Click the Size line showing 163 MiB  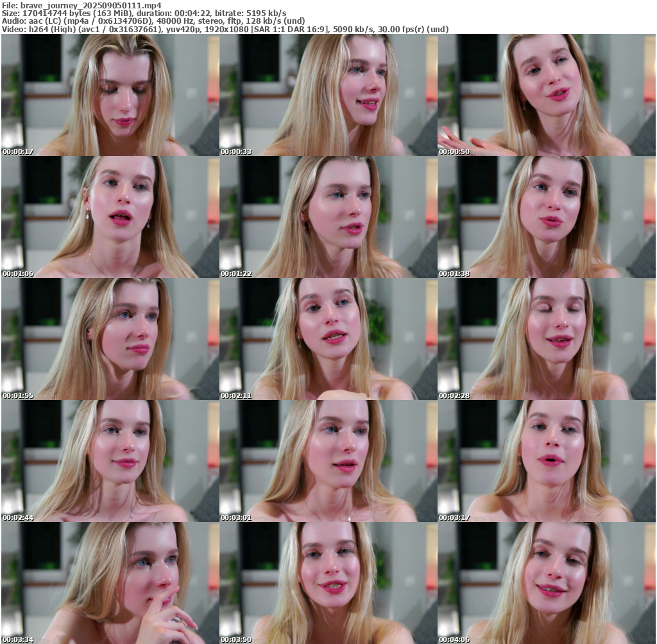[144, 13]
